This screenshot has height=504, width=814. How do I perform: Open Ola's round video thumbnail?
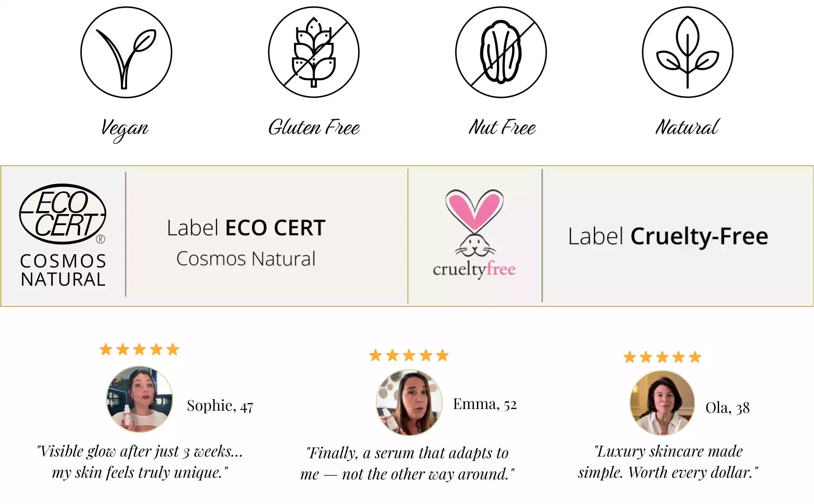point(662,403)
